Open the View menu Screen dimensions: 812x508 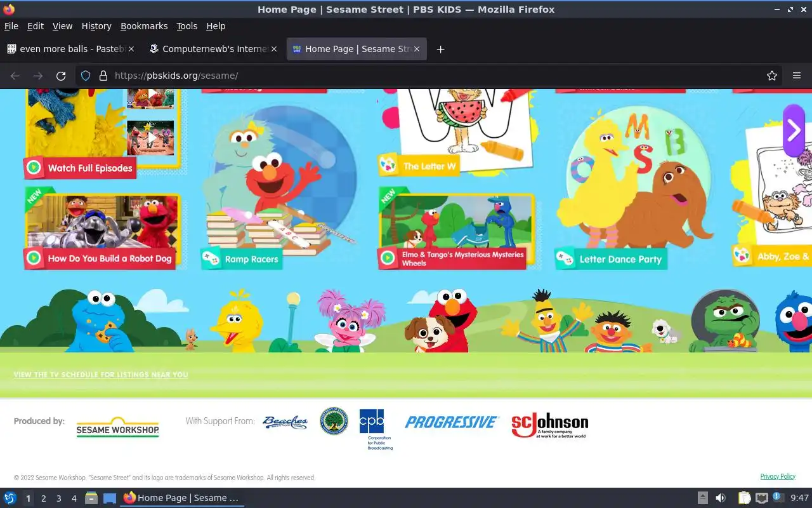pos(62,26)
